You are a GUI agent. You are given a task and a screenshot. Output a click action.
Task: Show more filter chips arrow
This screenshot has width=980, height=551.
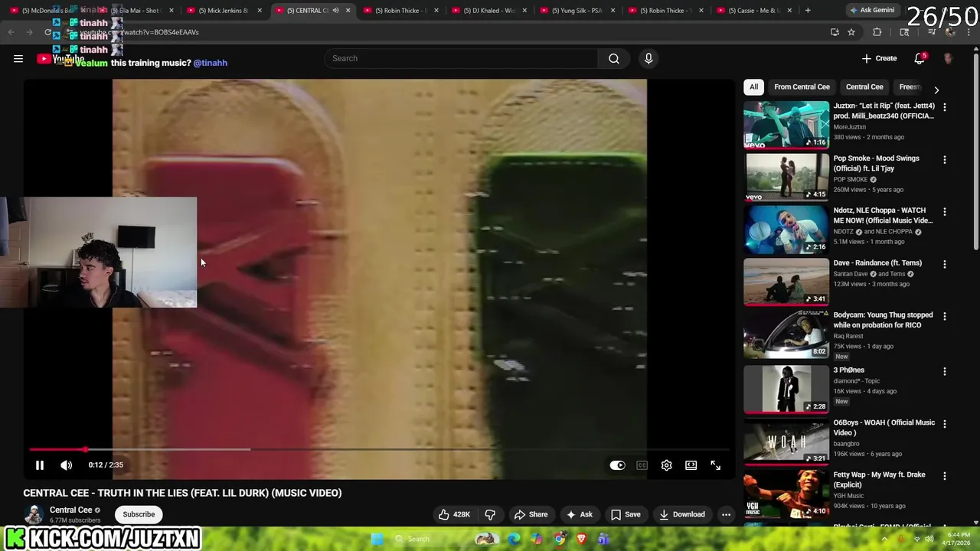(x=936, y=90)
